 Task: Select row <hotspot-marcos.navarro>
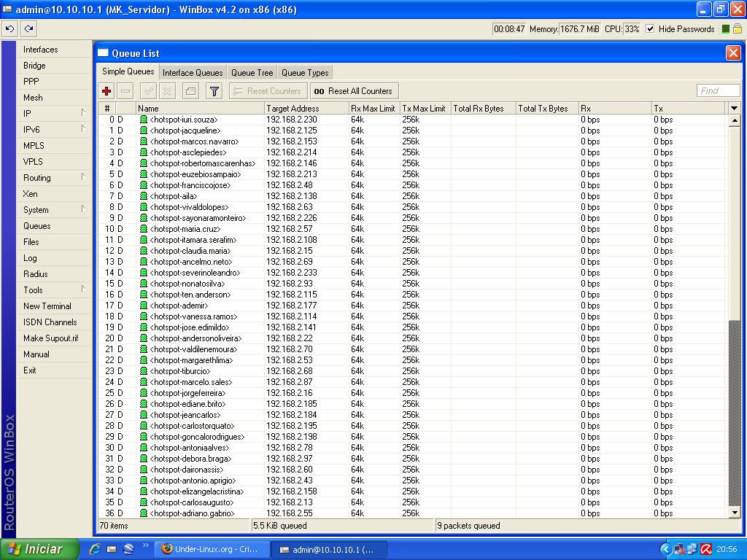point(413,141)
